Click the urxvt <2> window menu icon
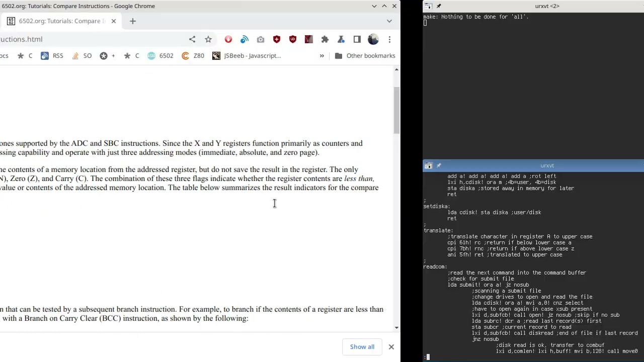This screenshot has height=362, width=644. [428, 6]
